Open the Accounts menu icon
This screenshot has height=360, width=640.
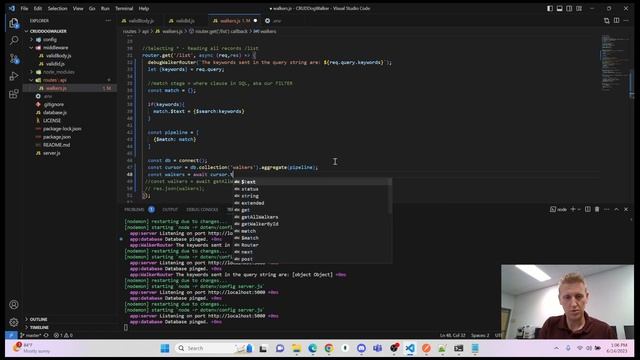pyautogui.click(x=14, y=304)
